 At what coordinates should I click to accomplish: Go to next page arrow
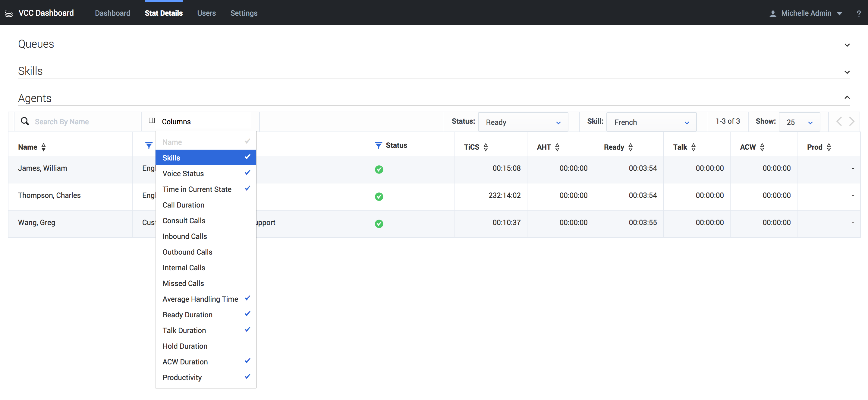[x=851, y=121]
